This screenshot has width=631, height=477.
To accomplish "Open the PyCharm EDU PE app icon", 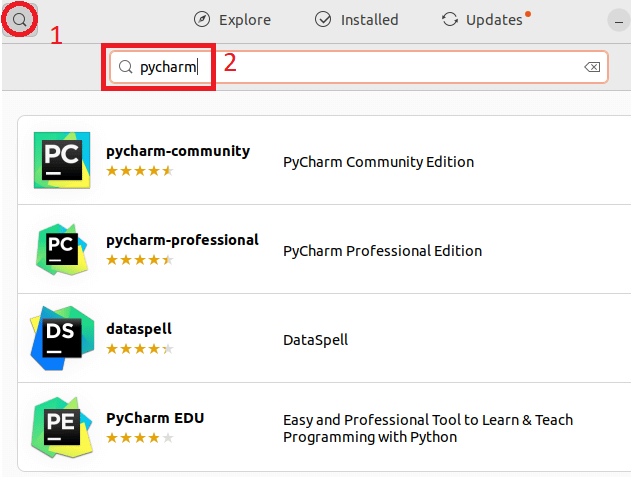I will click(62, 427).
